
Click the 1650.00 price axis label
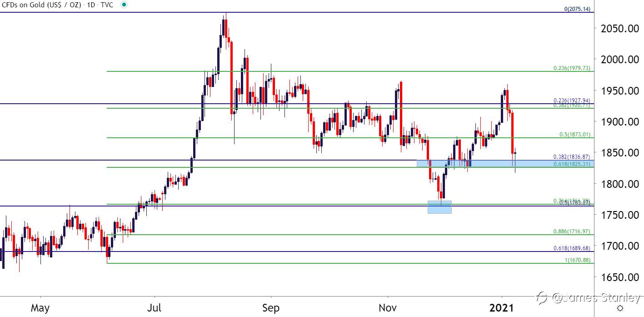pyautogui.click(x=619, y=277)
